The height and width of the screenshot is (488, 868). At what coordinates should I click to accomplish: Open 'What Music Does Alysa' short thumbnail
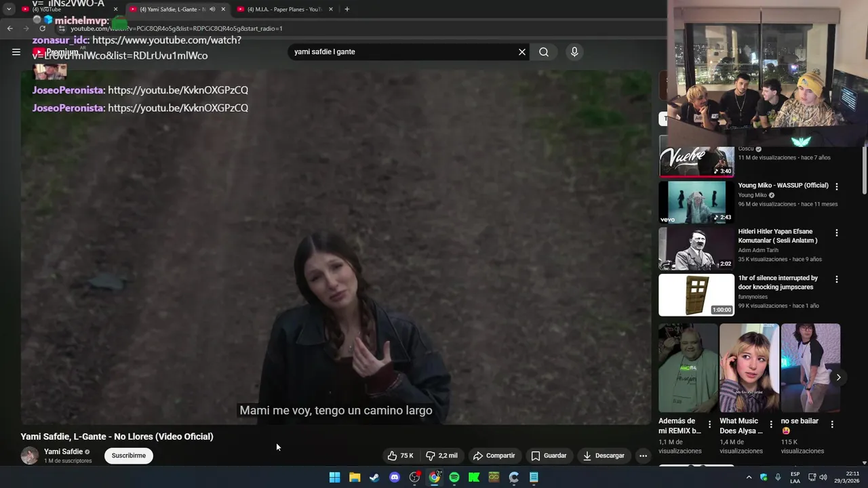[x=749, y=367]
